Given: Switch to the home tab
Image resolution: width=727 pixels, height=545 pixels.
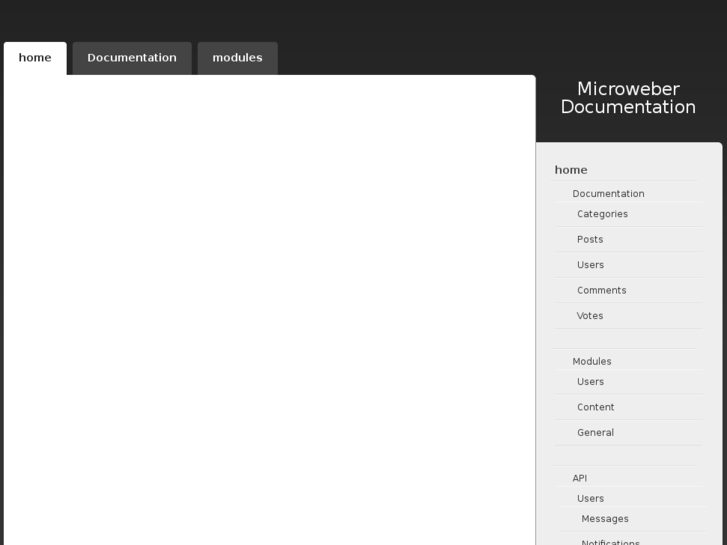Looking at the screenshot, I should click(x=35, y=58).
